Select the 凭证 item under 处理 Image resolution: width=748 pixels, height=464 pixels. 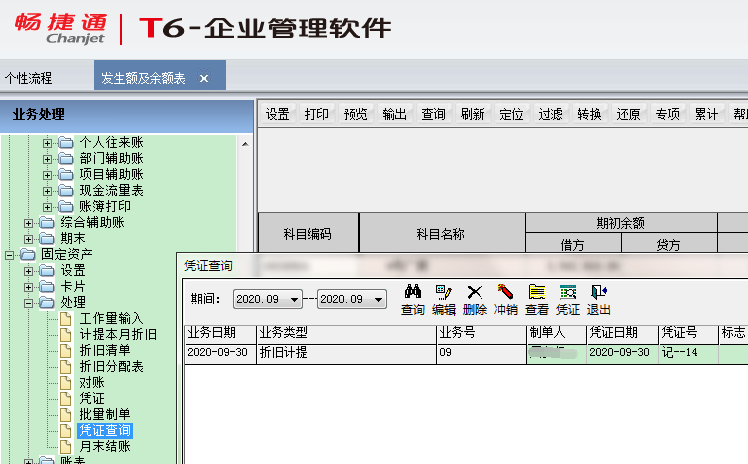coord(92,398)
